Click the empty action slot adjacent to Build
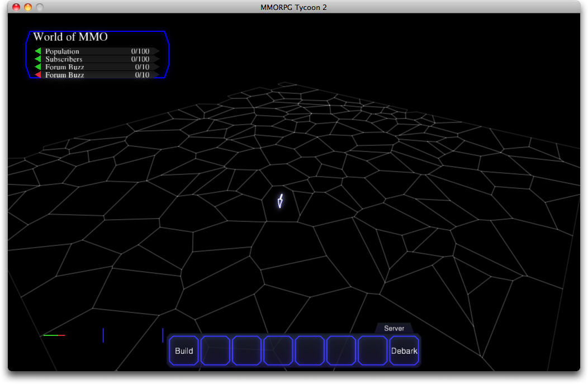 point(215,350)
